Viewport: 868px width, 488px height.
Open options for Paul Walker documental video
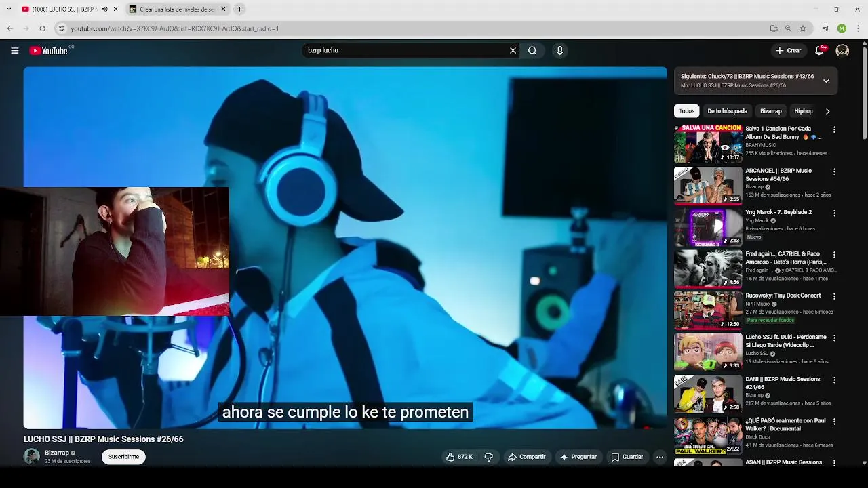point(834,421)
